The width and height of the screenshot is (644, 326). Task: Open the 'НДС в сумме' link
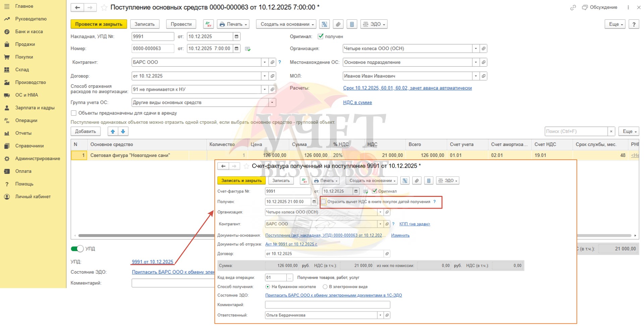point(357,103)
